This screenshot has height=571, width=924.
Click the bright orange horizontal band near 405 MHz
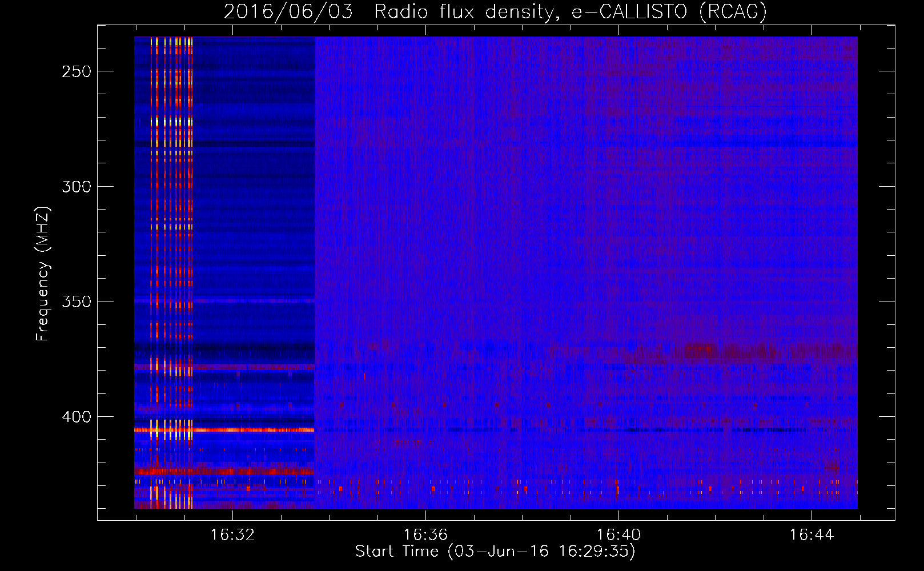coord(224,429)
